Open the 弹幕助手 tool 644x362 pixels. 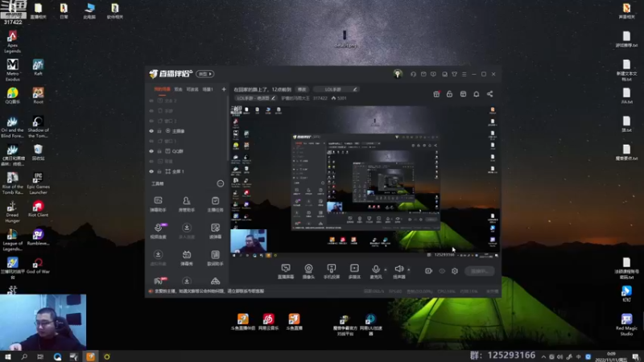[158, 204]
